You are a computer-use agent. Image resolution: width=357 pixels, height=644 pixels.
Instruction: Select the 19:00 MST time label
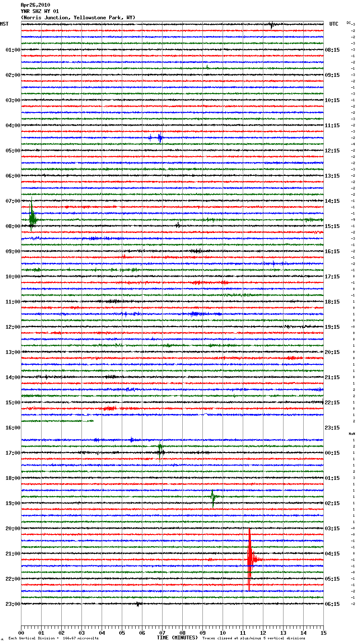tap(13, 503)
